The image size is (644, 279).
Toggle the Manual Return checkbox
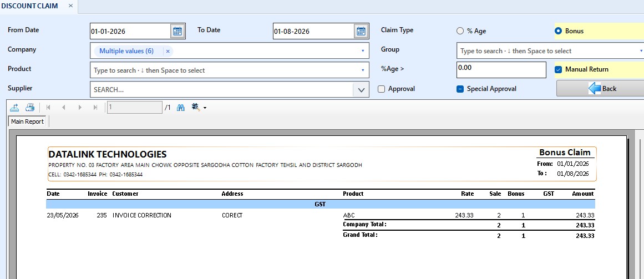click(x=558, y=69)
